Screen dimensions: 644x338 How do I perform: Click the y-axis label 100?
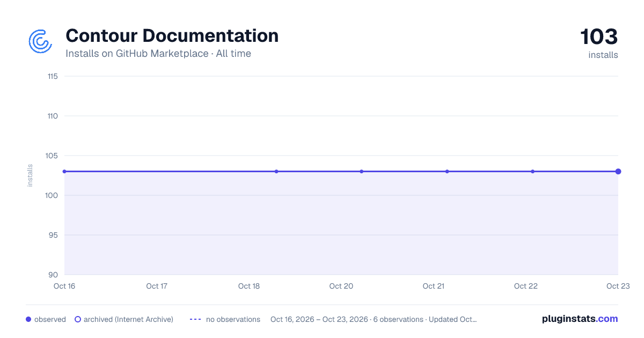tap(52, 195)
